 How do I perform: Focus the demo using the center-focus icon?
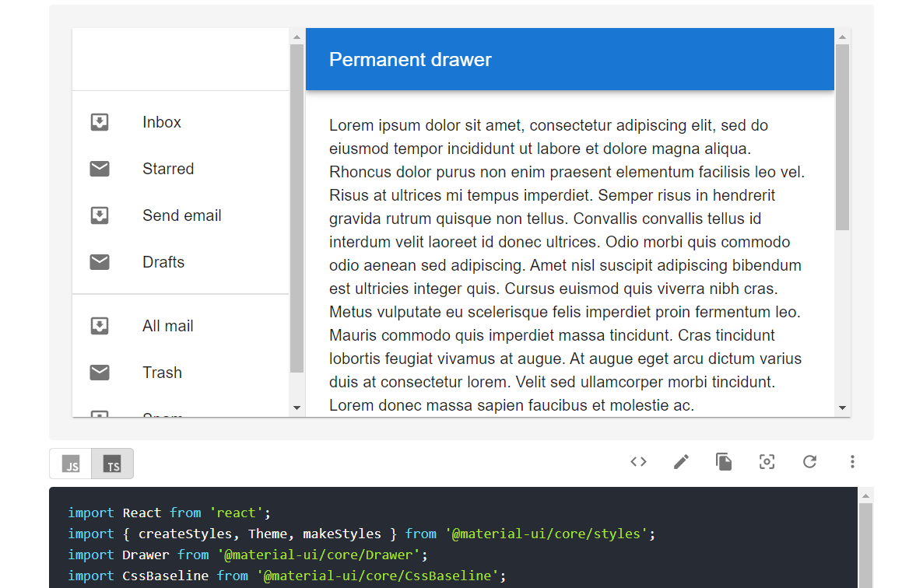click(767, 462)
